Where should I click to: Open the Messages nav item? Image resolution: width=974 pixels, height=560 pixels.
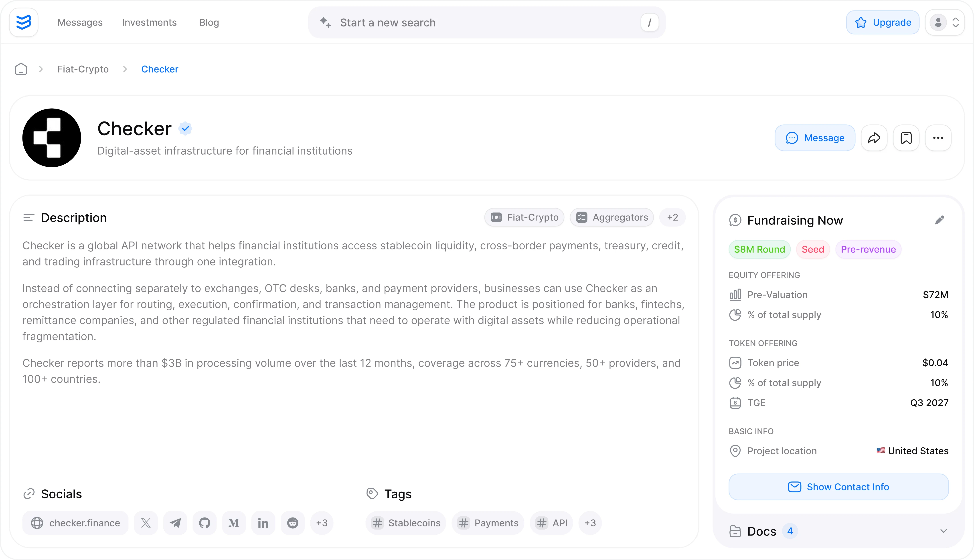pyautogui.click(x=80, y=22)
